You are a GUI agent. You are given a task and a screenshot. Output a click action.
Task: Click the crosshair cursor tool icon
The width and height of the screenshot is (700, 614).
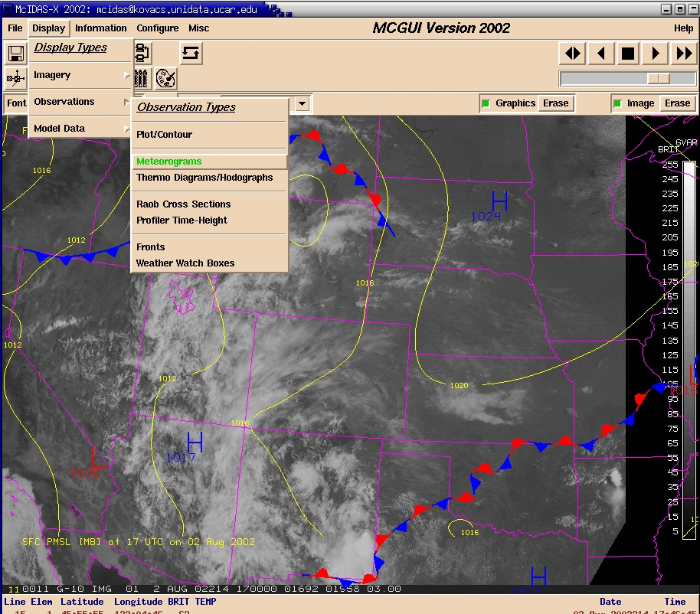tap(15, 78)
